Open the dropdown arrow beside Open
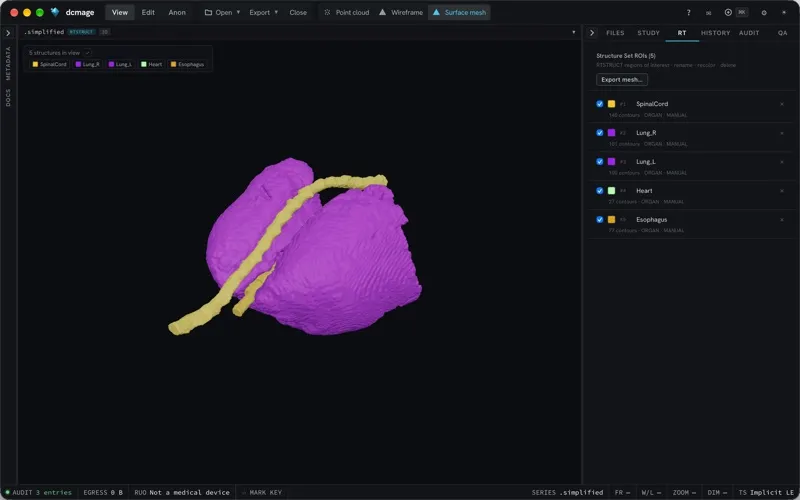Image resolution: width=800 pixels, height=500 pixels. [x=238, y=12]
